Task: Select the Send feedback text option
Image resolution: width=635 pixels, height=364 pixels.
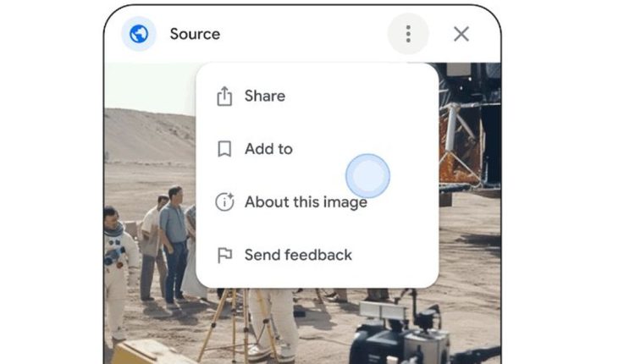Action: click(298, 255)
